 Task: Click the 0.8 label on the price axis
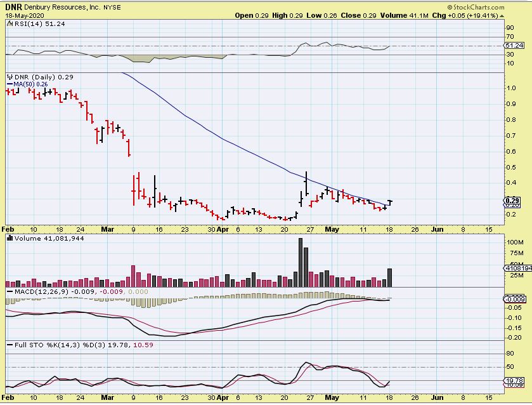511,119
